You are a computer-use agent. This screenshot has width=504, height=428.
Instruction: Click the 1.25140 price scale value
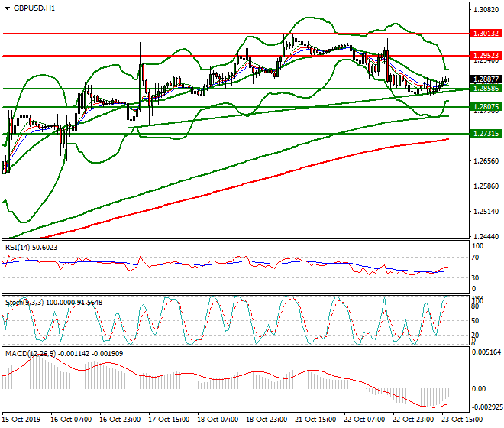[486, 212]
